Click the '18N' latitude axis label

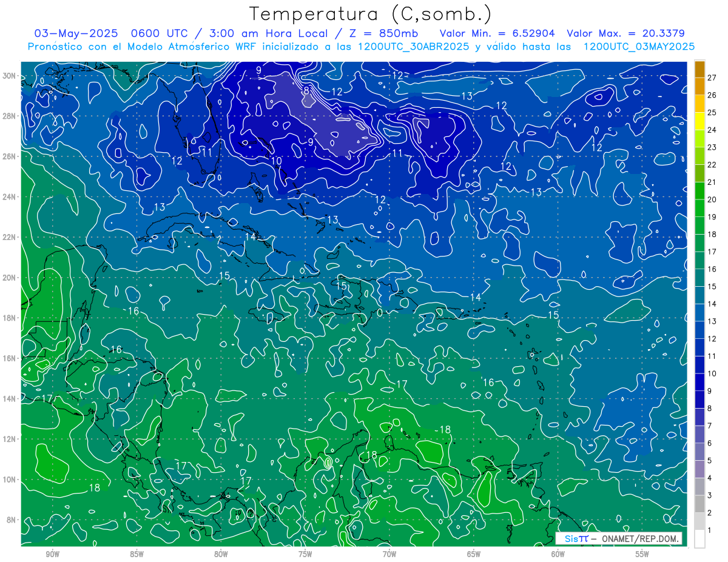(10, 318)
